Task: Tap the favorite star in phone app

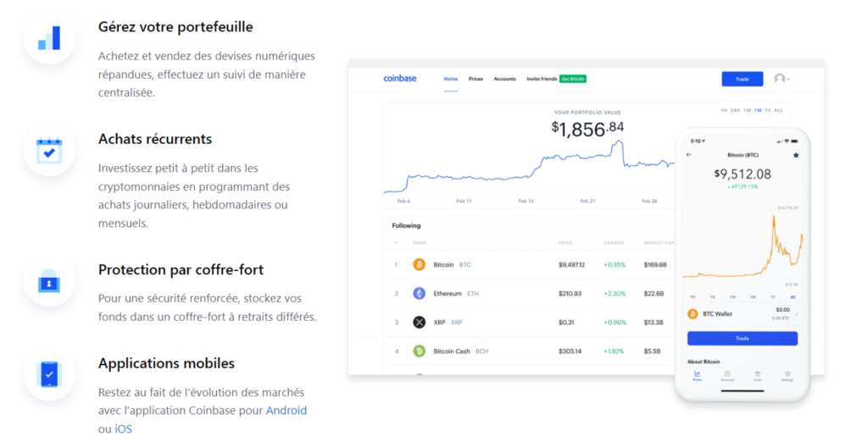Action: (x=796, y=155)
